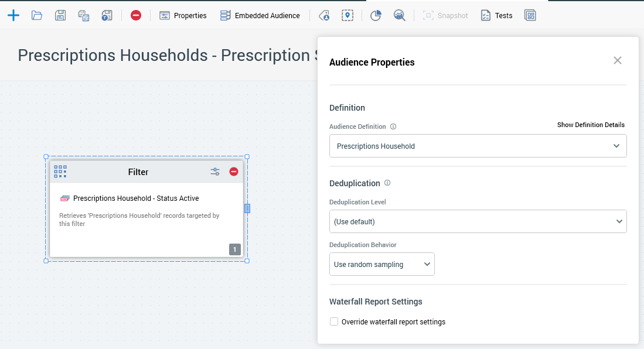Open Properties from the toolbar

tap(183, 15)
